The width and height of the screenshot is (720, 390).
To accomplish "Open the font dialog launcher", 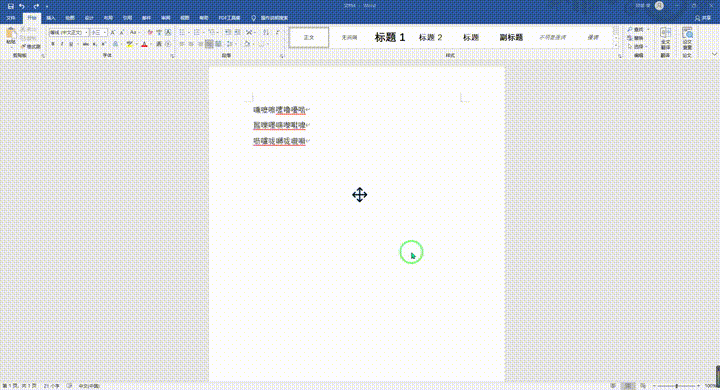I will [172, 56].
